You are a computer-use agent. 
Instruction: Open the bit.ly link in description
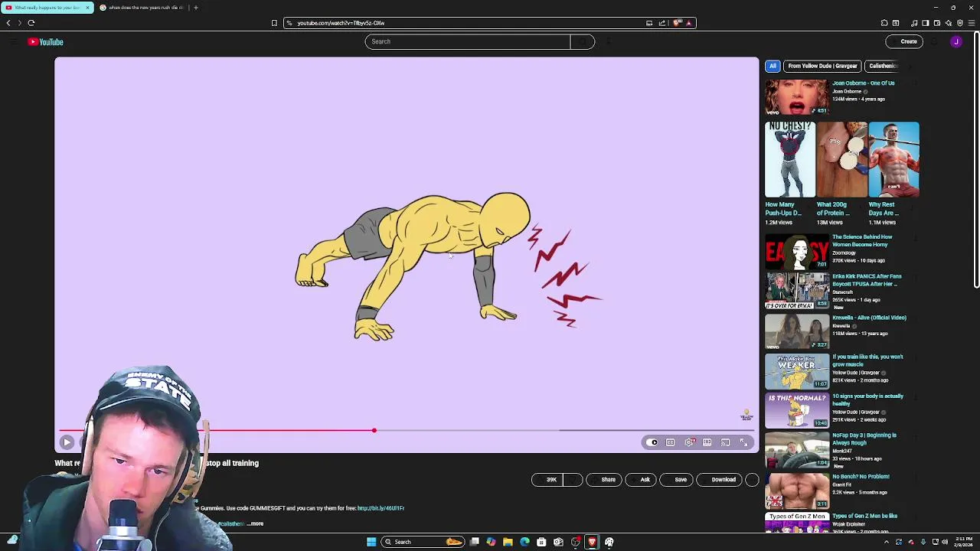[x=381, y=508]
